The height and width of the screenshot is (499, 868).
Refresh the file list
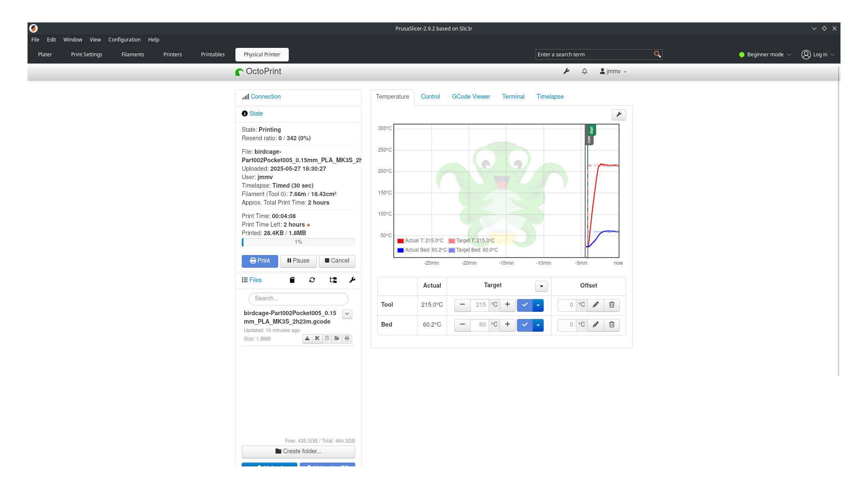point(312,280)
